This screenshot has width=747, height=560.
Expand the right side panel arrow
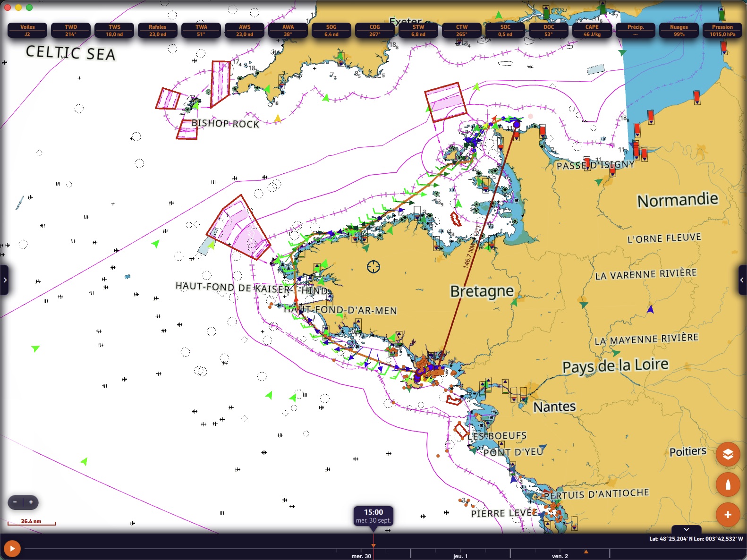[742, 280]
